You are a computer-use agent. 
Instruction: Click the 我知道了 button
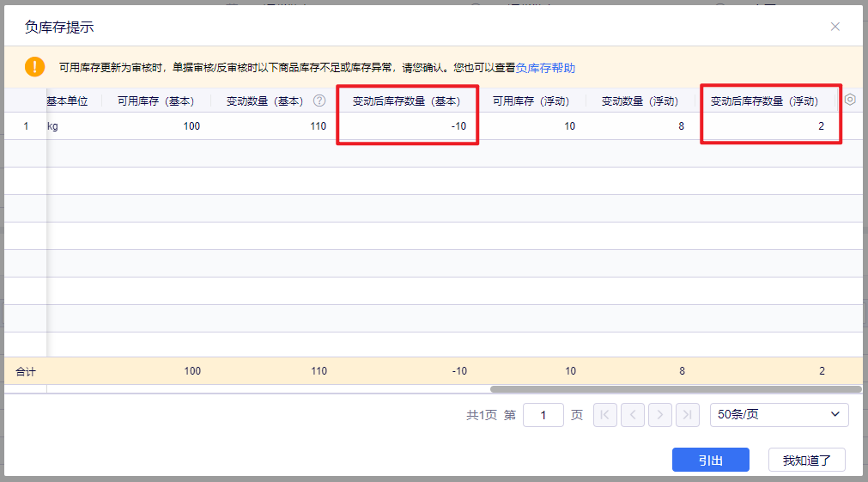pyautogui.click(x=806, y=460)
